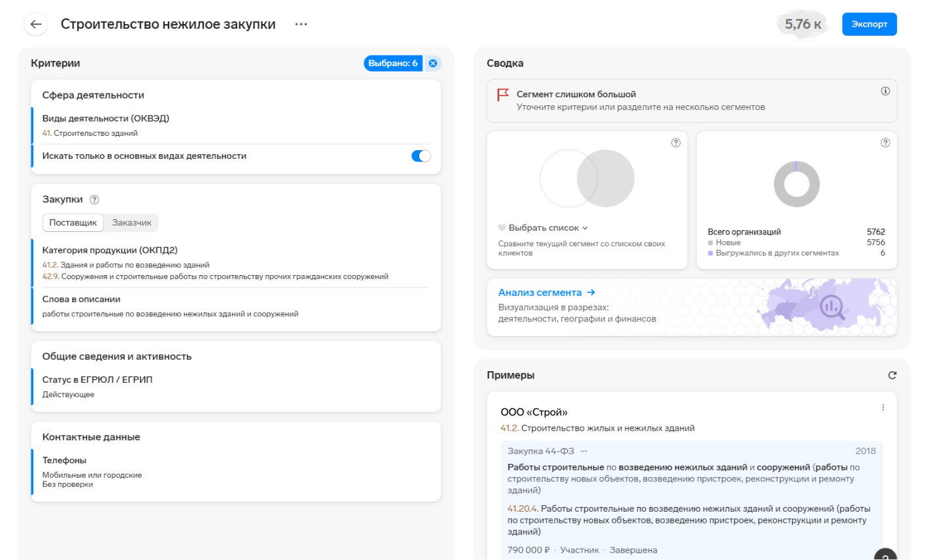Click the magnifier chart icon on the map

point(832,306)
